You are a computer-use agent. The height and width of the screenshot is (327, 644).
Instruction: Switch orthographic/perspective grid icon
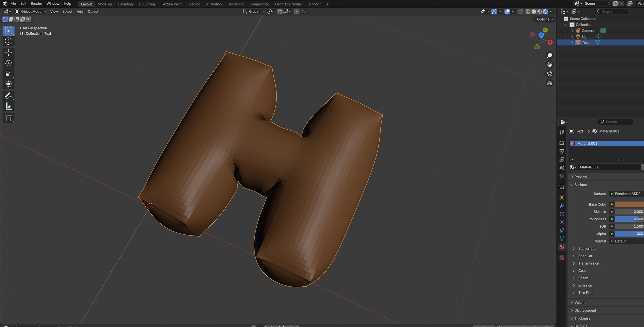click(549, 83)
